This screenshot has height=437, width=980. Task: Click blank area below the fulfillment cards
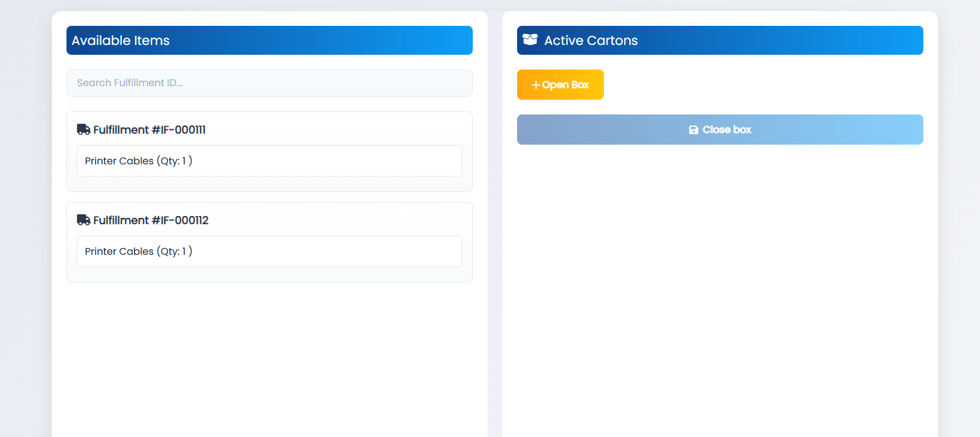270,357
